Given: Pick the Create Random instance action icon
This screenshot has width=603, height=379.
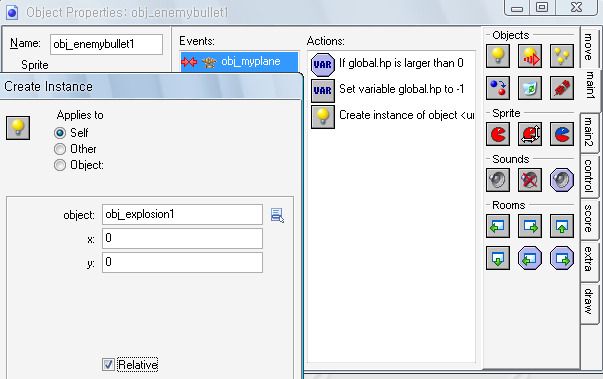Looking at the screenshot, I should (x=562, y=56).
